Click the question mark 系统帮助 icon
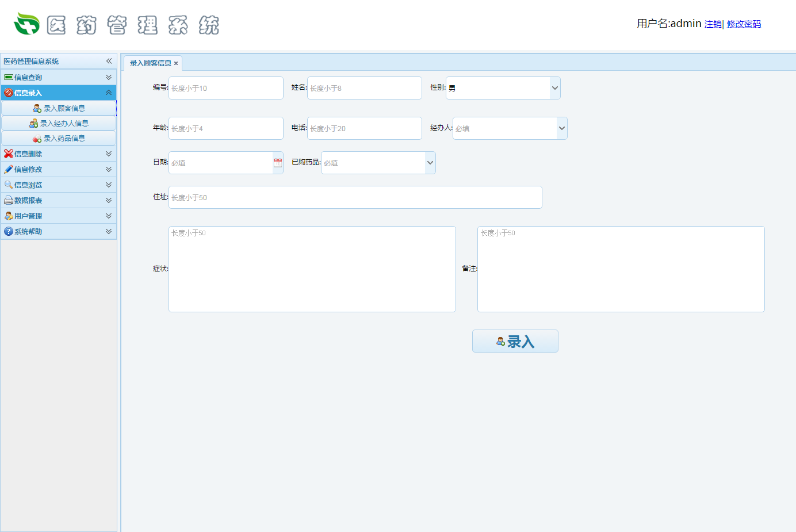796x532 pixels. [9, 231]
